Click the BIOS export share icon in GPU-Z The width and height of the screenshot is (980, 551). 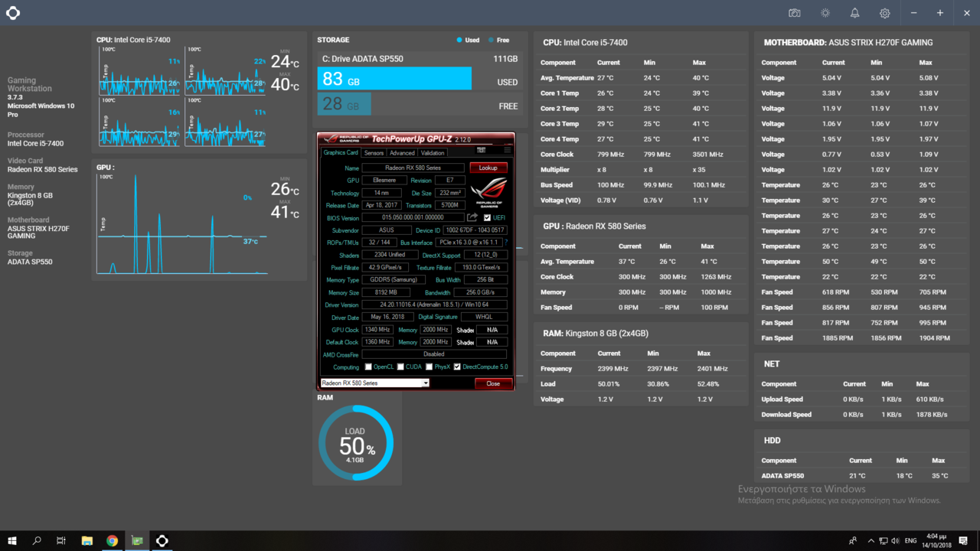click(x=472, y=217)
